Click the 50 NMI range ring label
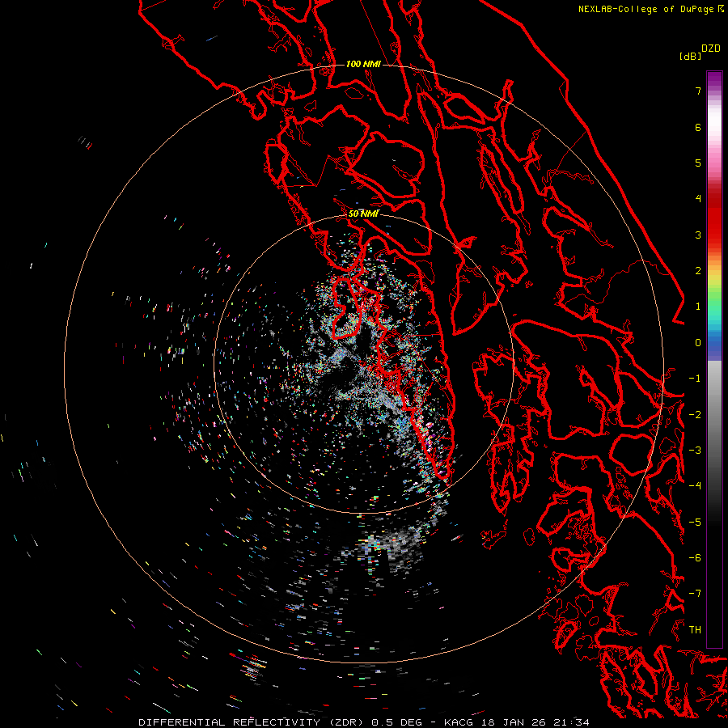Screen dimensions: 728x728 (x=363, y=214)
